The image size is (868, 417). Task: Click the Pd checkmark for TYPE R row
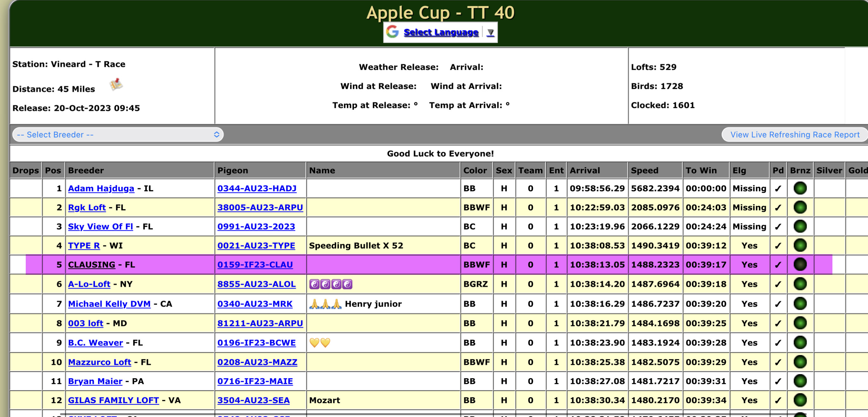point(778,246)
